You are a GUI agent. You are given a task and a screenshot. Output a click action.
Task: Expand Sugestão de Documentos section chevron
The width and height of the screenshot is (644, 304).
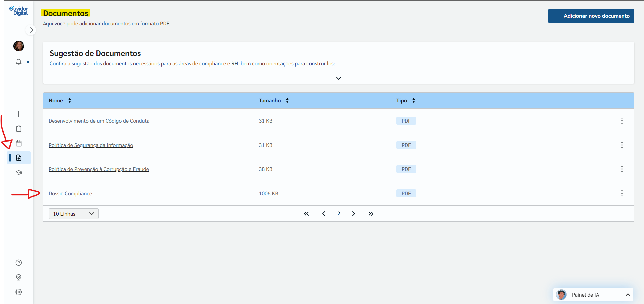(339, 78)
